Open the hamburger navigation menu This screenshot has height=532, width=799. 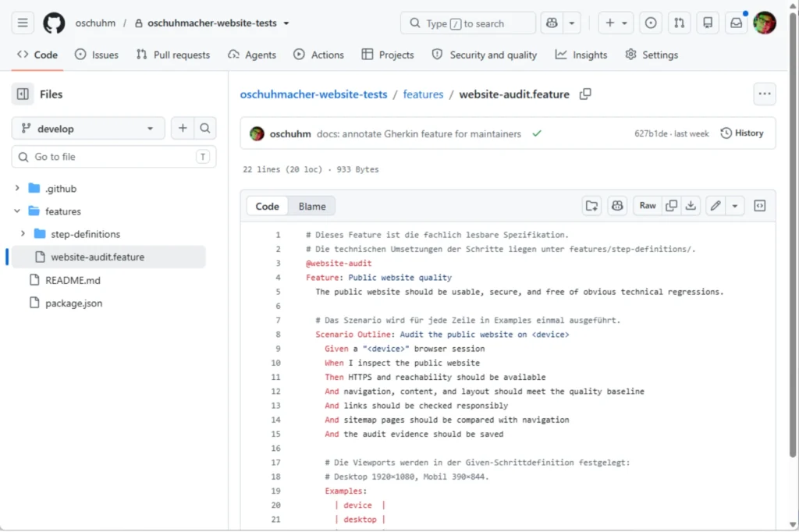pyautogui.click(x=23, y=23)
